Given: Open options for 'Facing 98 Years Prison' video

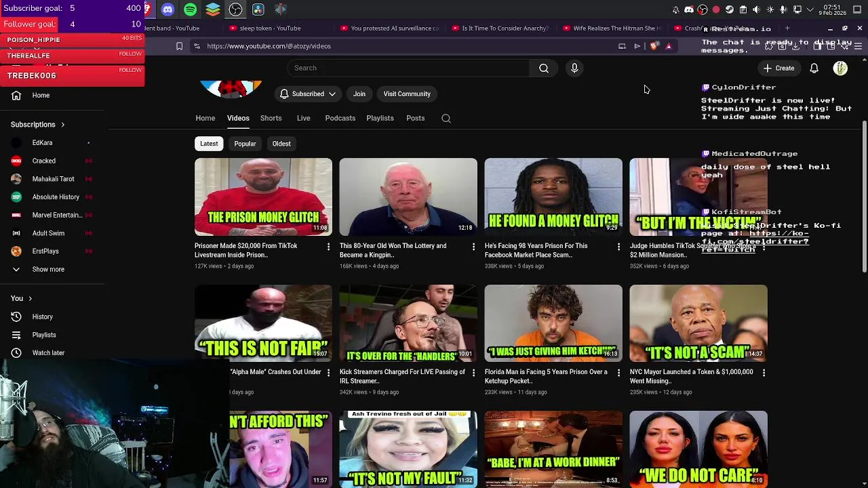Looking at the screenshot, I should [x=618, y=247].
